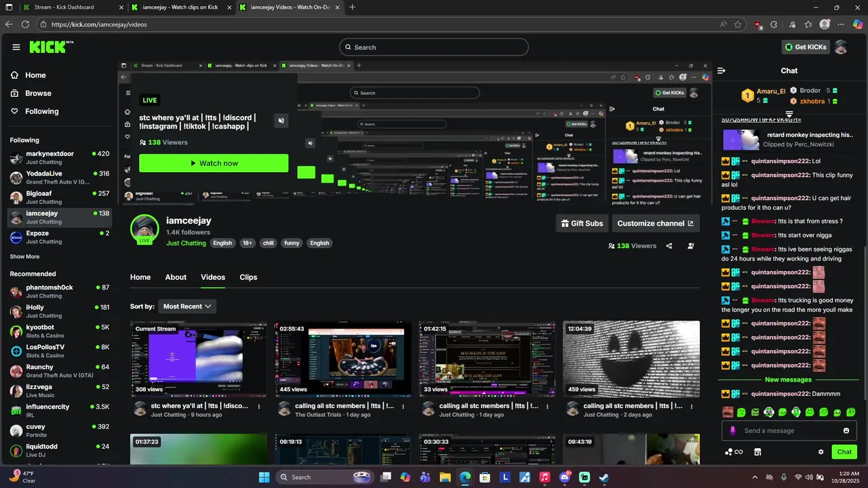The width and height of the screenshot is (868, 488).
Task: Open Edge settings and more (three dots)
Action: 841,24
